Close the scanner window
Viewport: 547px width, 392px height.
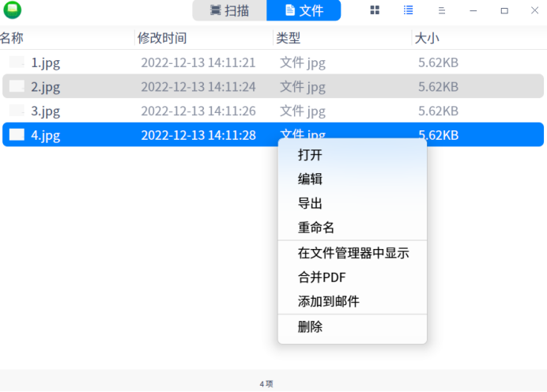click(535, 10)
